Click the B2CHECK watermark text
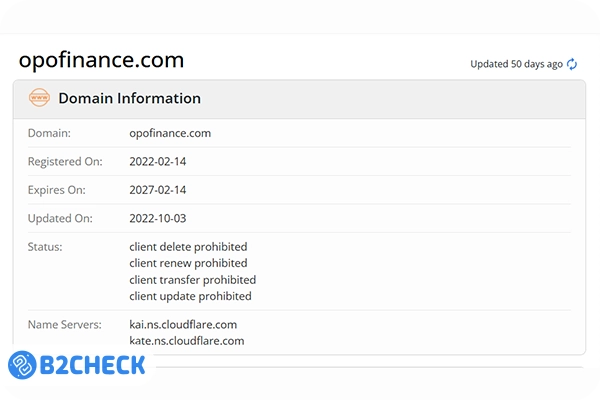600x400 pixels. coord(92,365)
